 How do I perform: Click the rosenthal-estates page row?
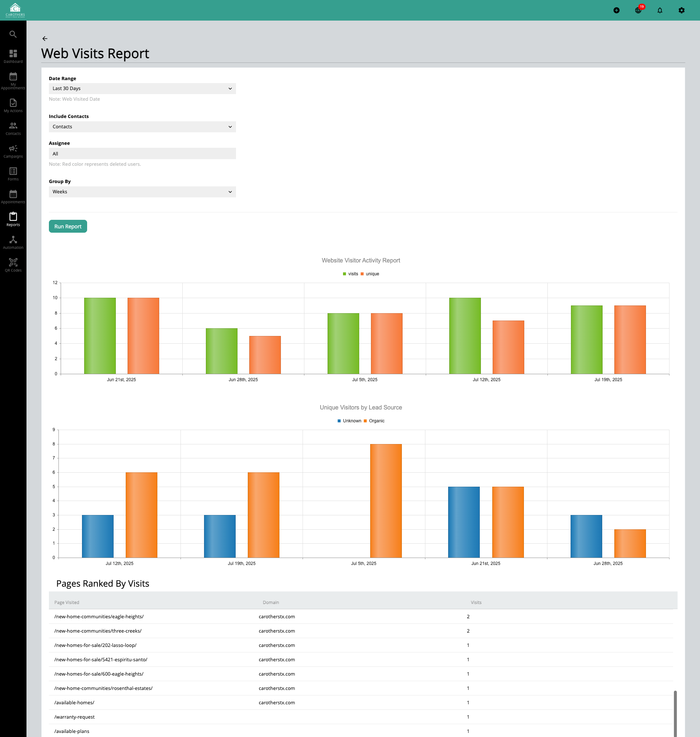pos(361,688)
